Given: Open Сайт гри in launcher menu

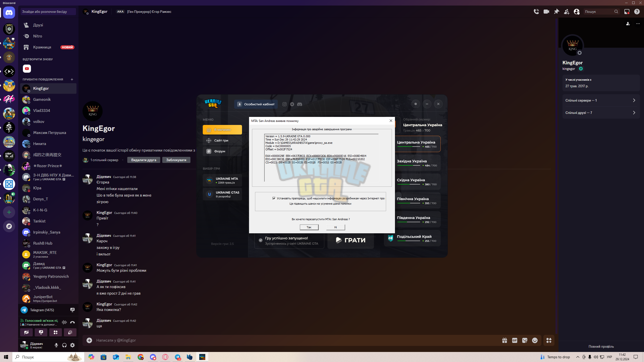Looking at the screenshot, I should (x=222, y=141).
